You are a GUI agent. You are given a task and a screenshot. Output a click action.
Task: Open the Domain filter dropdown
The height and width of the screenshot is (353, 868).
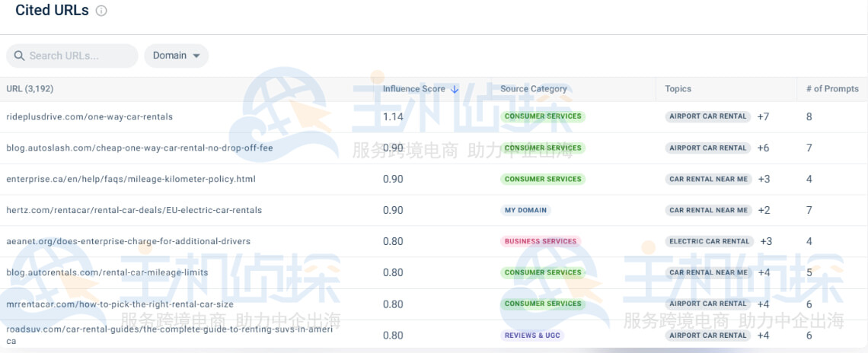click(x=177, y=56)
